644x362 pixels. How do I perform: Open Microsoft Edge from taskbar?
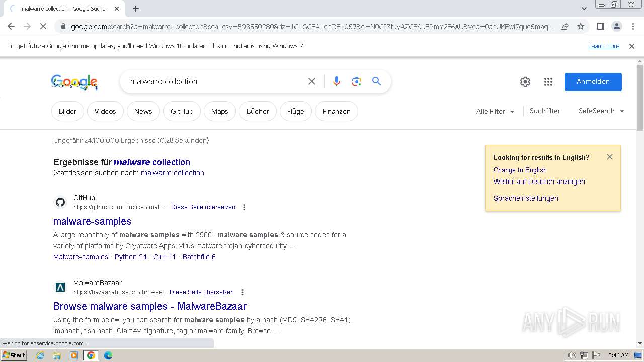(108, 355)
